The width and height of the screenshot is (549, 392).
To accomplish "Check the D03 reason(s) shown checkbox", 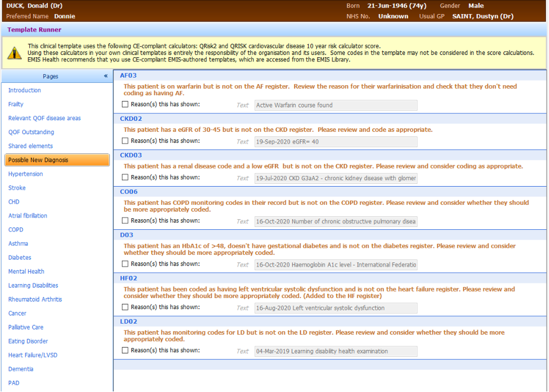I will click(125, 264).
